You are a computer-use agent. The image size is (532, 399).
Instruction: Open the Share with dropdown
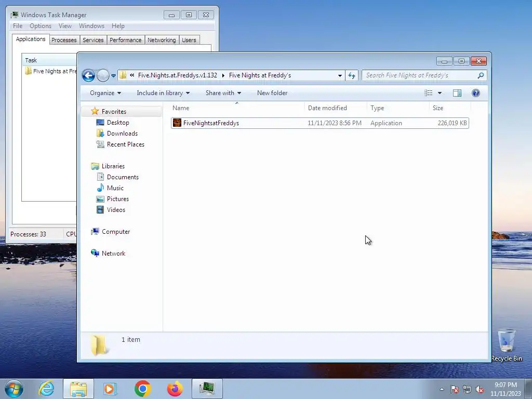[223, 93]
